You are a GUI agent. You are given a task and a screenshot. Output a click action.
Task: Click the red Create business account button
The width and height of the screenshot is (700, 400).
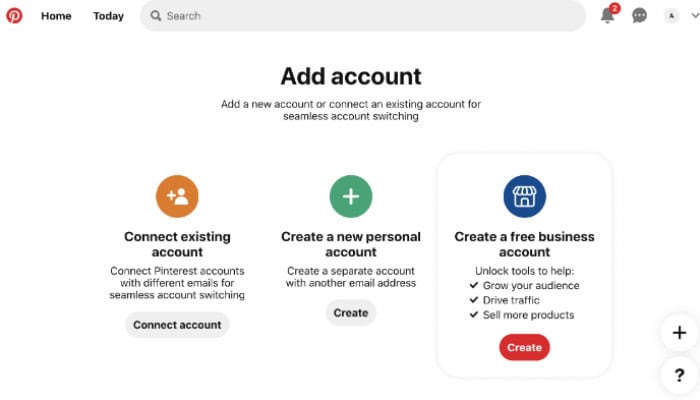tap(525, 347)
